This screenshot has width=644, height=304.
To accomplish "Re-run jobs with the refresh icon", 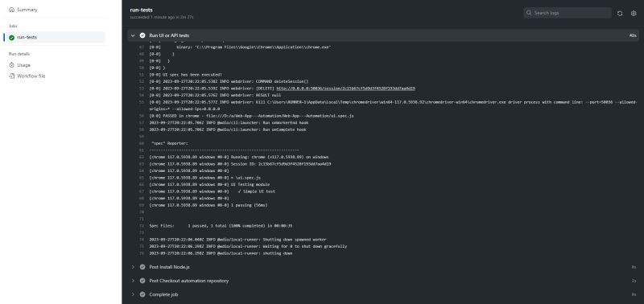I will [620, 13].
